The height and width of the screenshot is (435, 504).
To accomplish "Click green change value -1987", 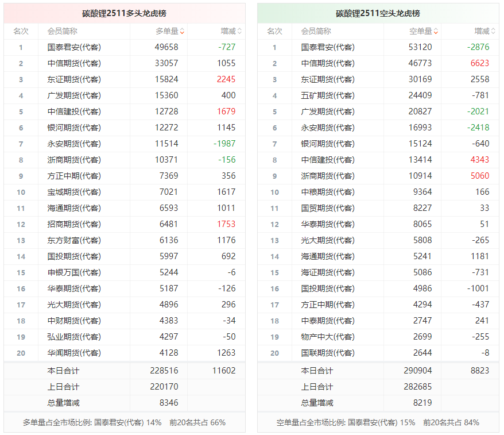I will (224, 144).
